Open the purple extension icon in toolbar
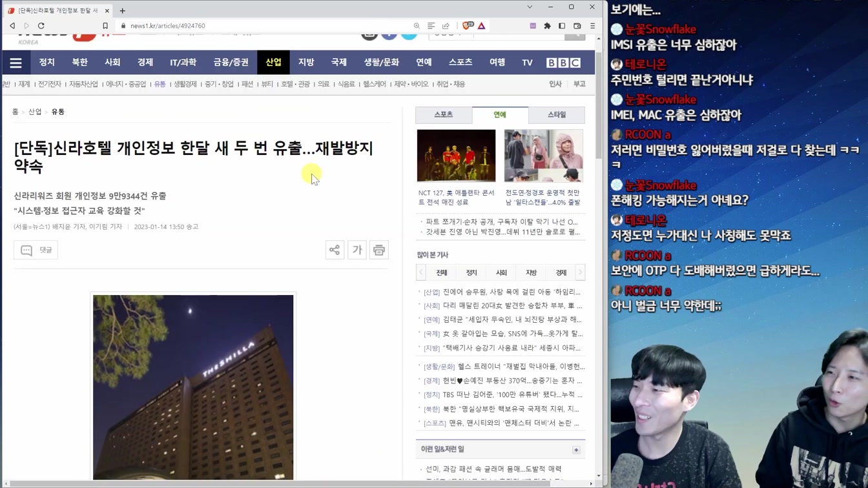This screenshot has height=488, width=868. 533,26
